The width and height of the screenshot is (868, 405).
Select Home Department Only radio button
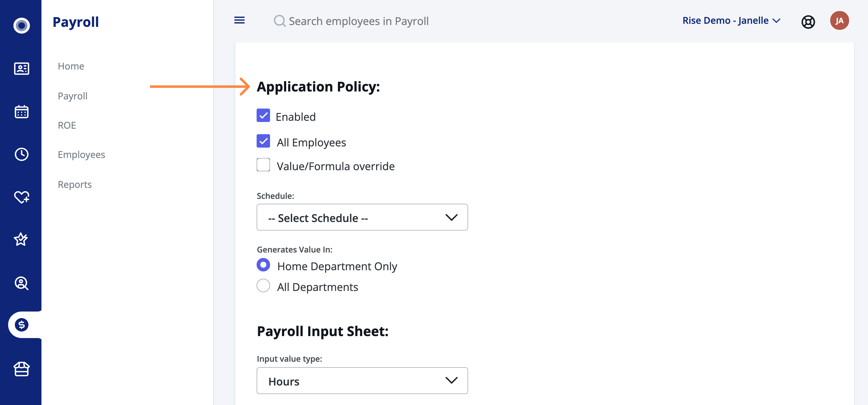click(x=263, y=265)
